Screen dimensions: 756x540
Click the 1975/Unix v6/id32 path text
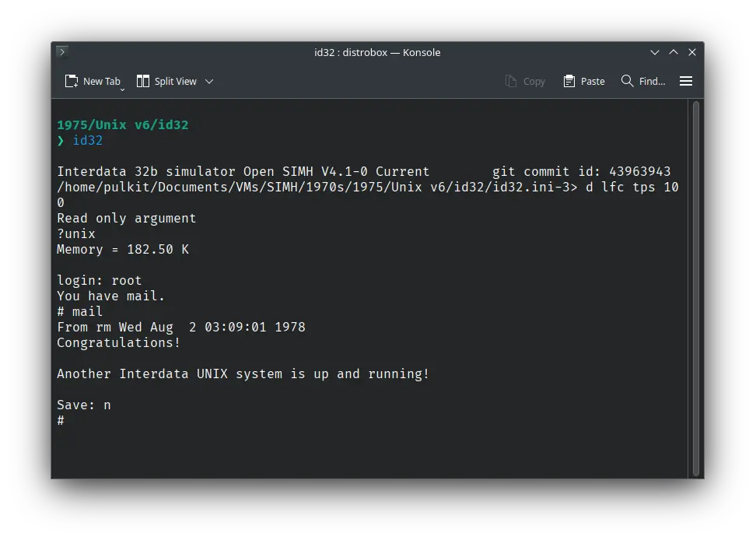point(123,124)
